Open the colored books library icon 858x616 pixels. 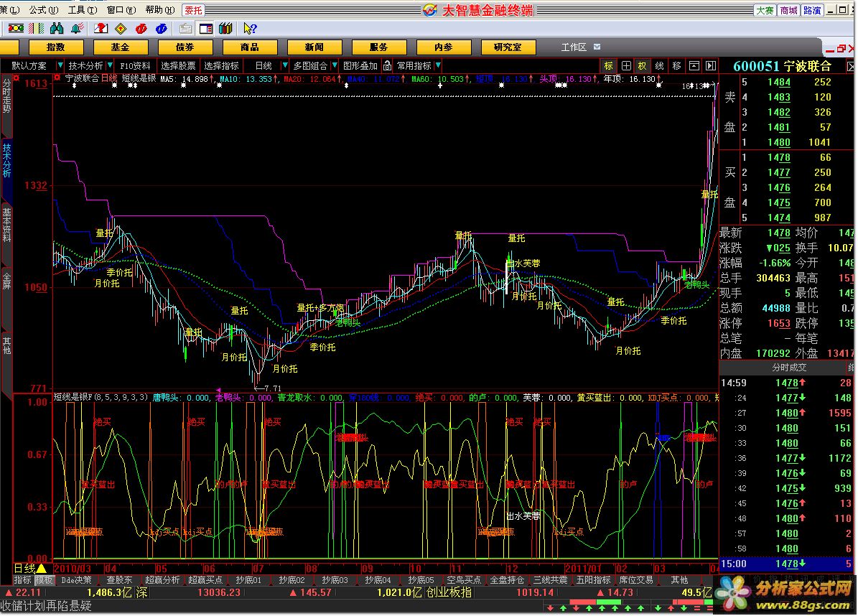[x=225, y=28]
